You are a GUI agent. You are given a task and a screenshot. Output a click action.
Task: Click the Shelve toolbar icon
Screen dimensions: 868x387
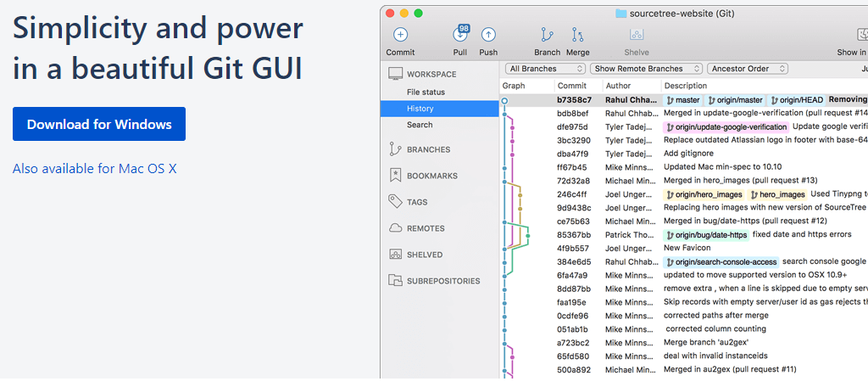637,35
